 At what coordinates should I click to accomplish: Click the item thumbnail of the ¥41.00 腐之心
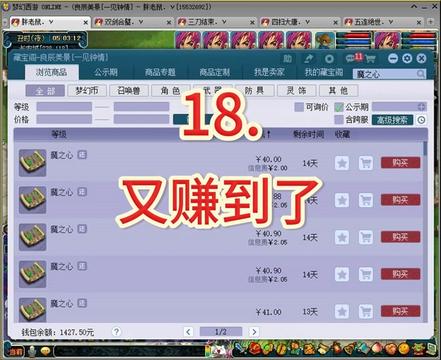(x=32, y=310)
